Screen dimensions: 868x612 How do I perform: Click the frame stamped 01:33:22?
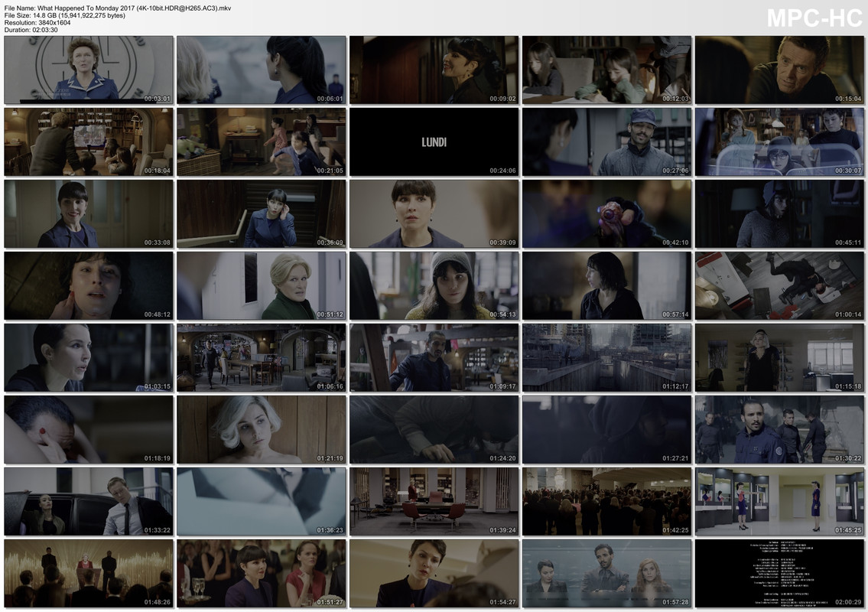tap(89, 502)
